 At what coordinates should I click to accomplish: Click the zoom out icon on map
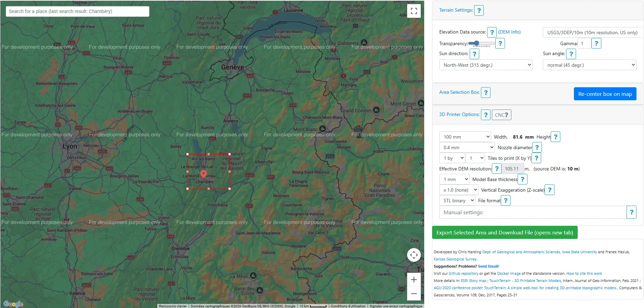pos(414,293)
